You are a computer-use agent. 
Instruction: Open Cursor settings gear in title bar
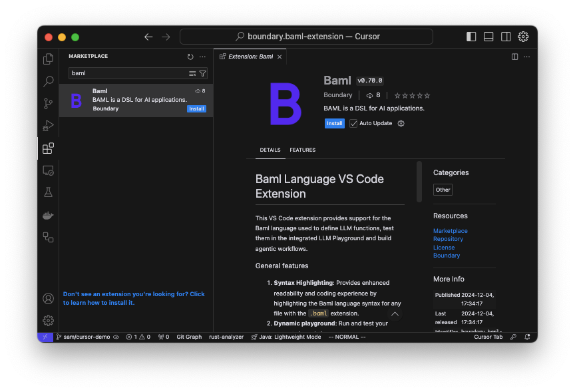[x=523, y=37]
